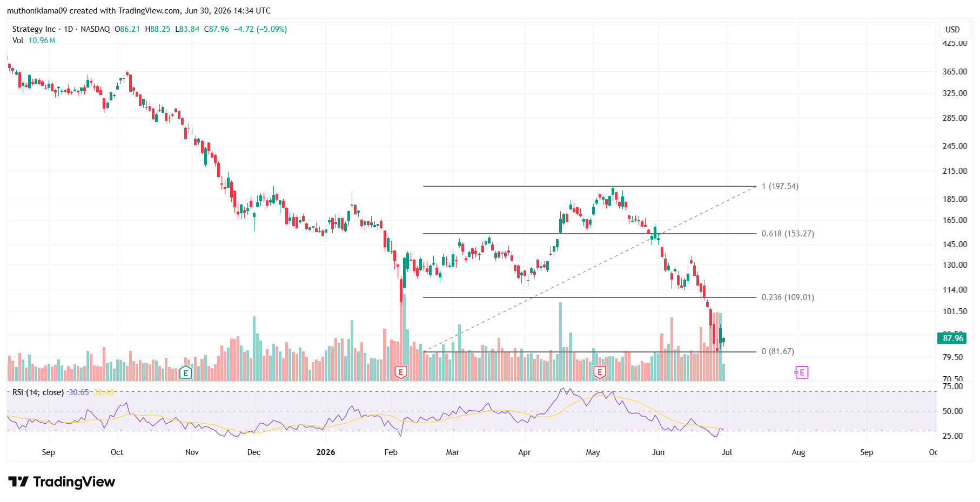
Task: Click the 101.50 price axis label
Action: click(x=955, y=311)
